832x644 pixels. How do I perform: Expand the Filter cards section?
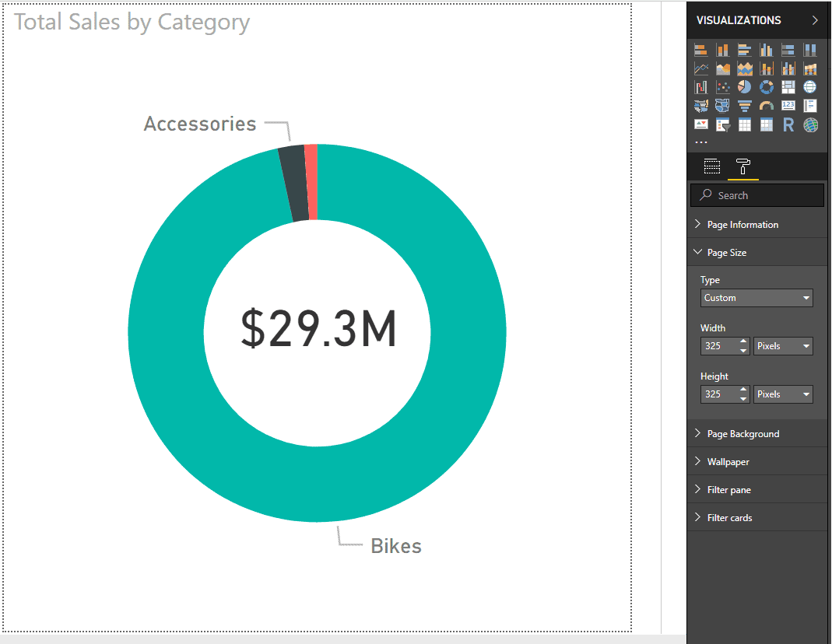tap(757, 518)
